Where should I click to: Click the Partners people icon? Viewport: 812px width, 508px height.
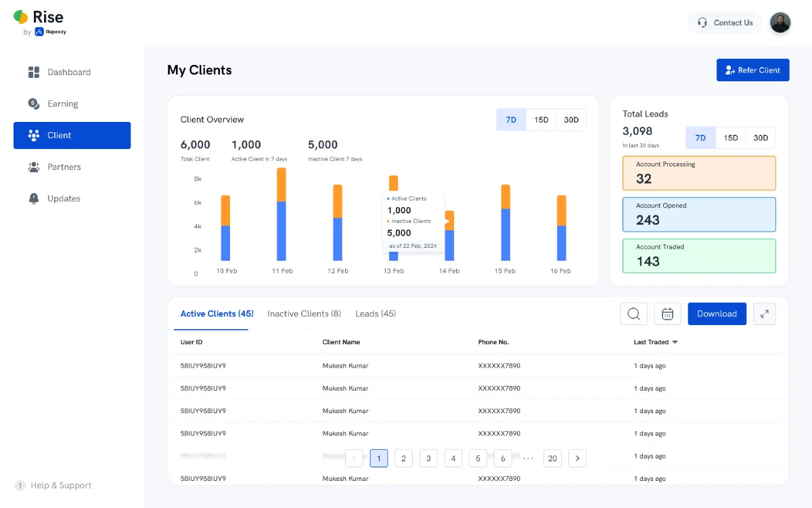click(x=34, y=167)
